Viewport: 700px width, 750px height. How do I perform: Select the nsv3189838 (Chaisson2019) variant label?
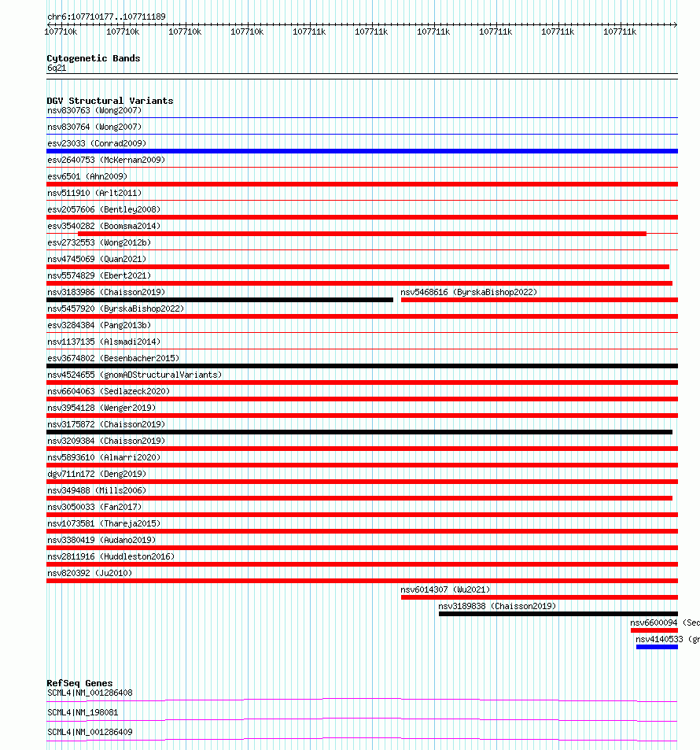coord(497,607)
